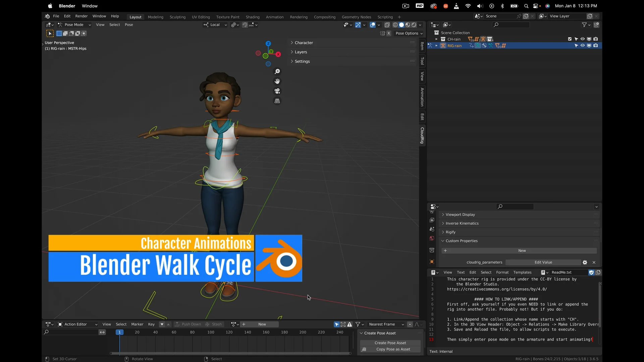Click Copy Pose as Asset button
This screenshot has height=362, width=644.
click(x=390, y=349)
